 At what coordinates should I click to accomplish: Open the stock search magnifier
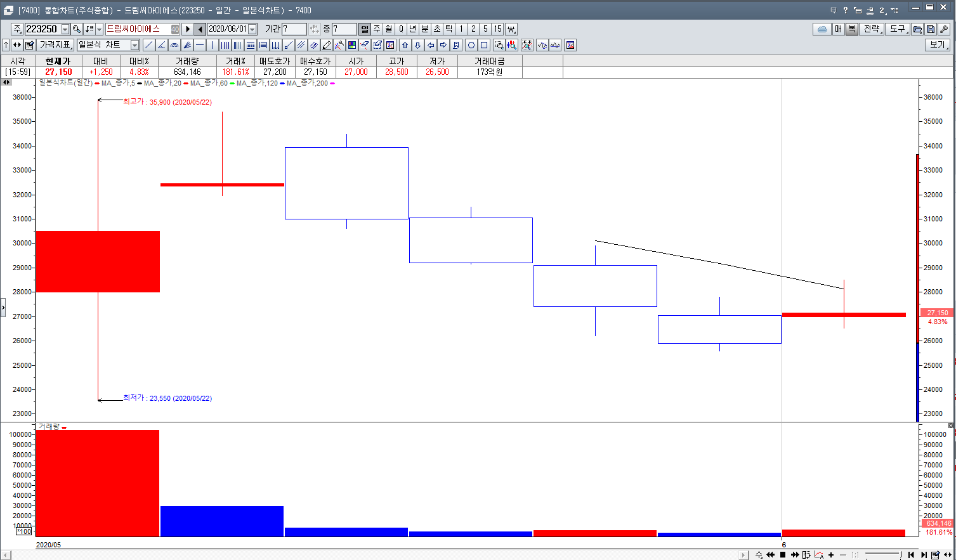click(77, 29)
